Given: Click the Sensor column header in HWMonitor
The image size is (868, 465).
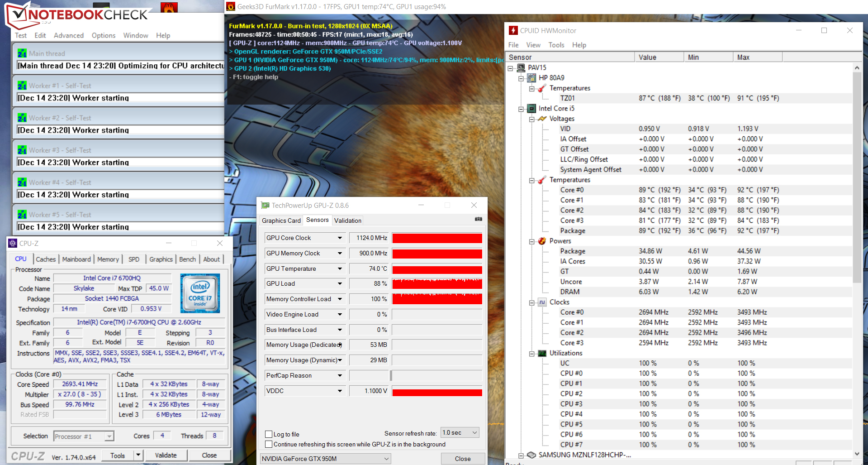Looking at the screenshot, I should pyautogui.click(x=570, y=57).
